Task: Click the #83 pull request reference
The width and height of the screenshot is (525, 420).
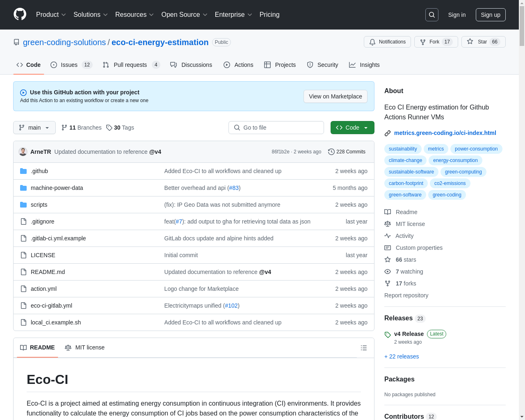Action: [234, 188]
